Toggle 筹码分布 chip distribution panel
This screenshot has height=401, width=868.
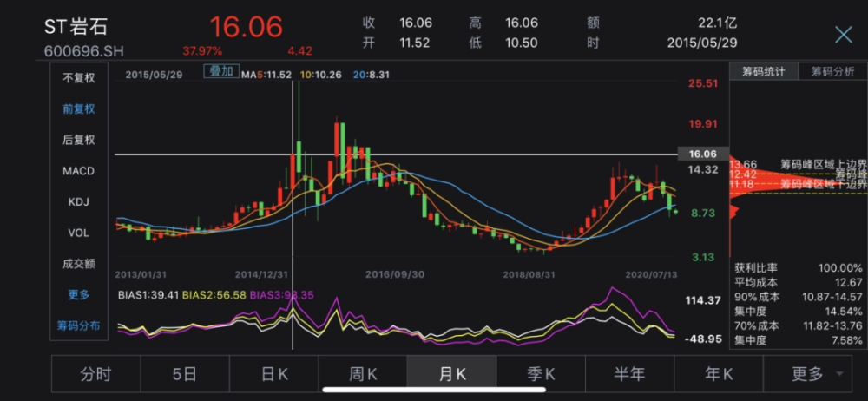[79, 325]
